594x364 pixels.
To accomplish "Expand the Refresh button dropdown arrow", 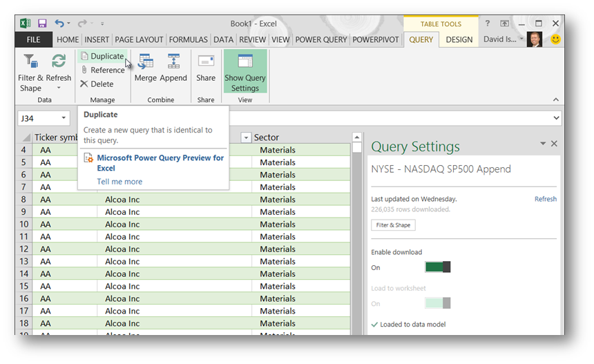I will pyautogui.click(x=59, y=88).
